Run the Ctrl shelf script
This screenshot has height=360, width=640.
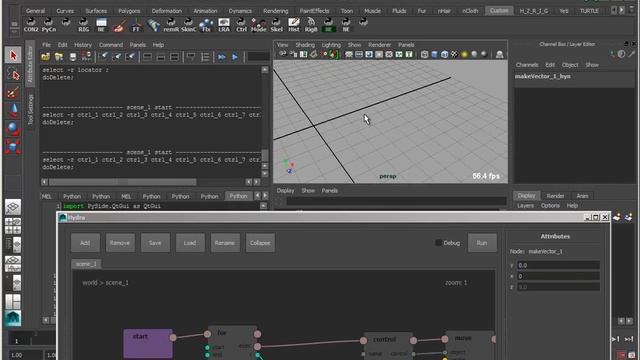point(241,25)
